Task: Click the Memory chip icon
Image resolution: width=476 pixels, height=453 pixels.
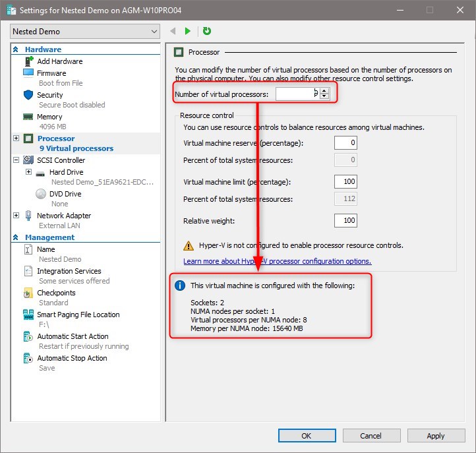Action: (x=28, y=117)
